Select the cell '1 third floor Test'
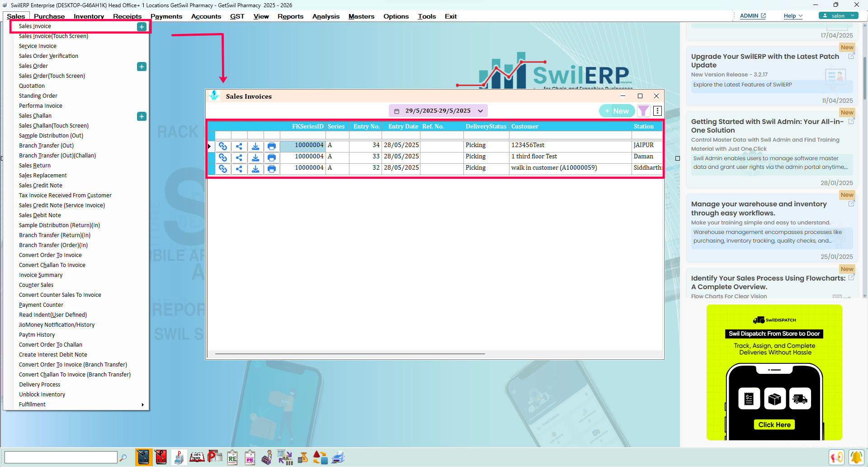Image resolution: width=868 pixels, height=467 pixels. coord(571,157)
